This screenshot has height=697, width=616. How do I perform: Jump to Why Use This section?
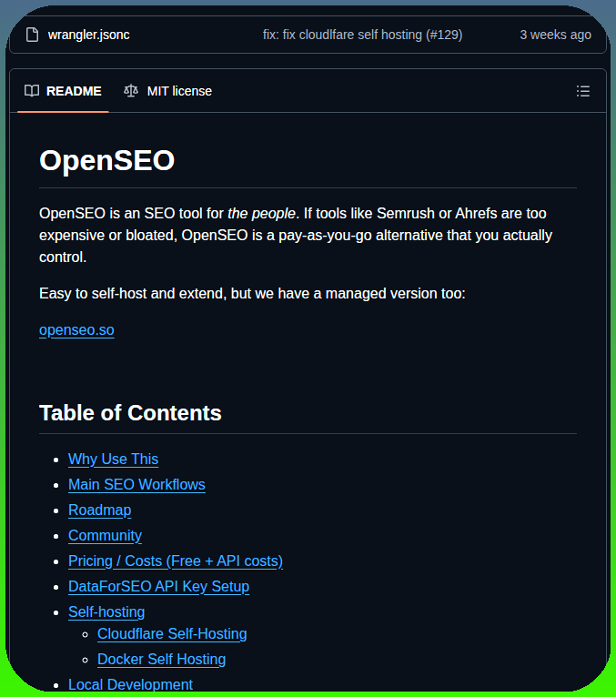tap(114, 460)
